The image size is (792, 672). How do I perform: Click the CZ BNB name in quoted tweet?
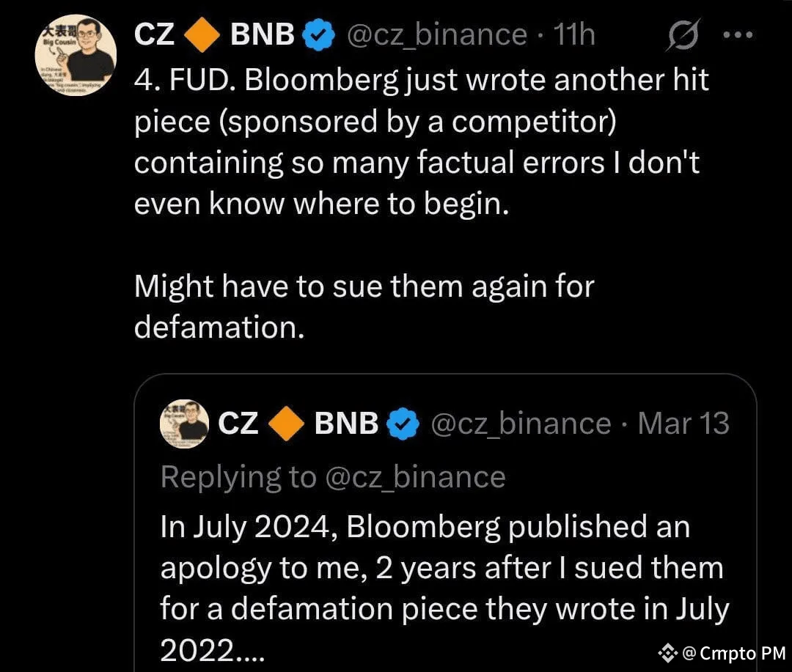pos(298,423)
